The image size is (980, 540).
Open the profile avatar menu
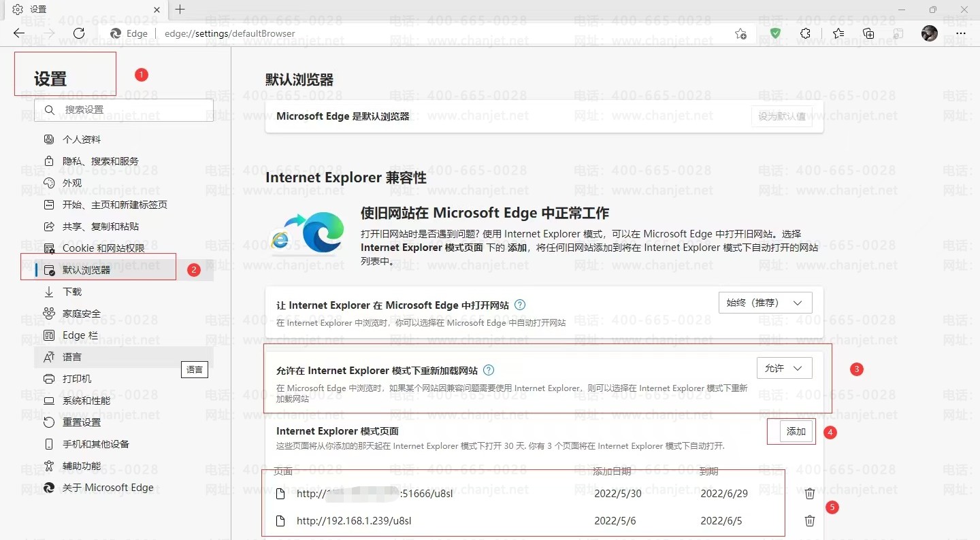[x=930, y=33]
